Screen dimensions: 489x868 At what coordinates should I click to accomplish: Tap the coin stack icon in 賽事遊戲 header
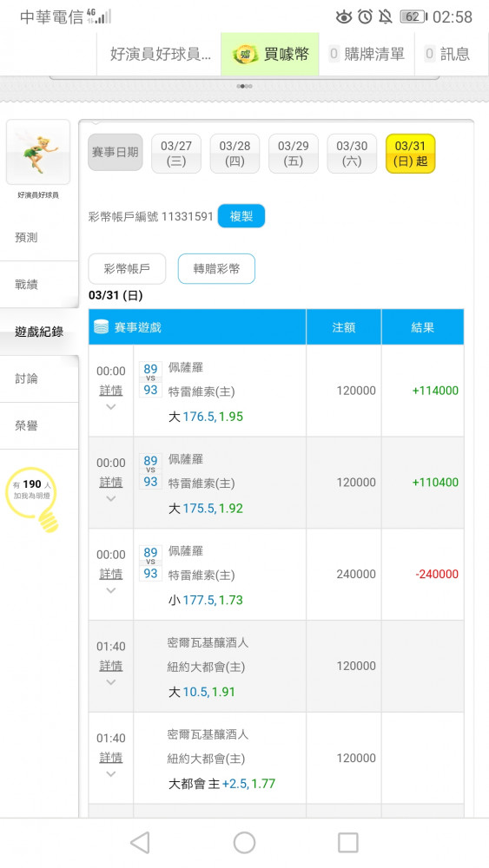pyautogui.click(x=102, y=327)
